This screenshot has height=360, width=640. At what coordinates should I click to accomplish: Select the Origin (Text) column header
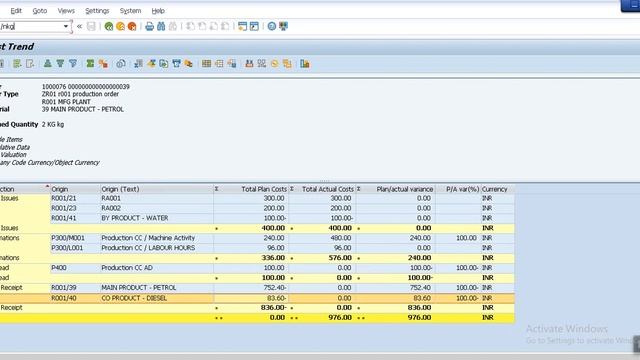[x=157, y=189]
